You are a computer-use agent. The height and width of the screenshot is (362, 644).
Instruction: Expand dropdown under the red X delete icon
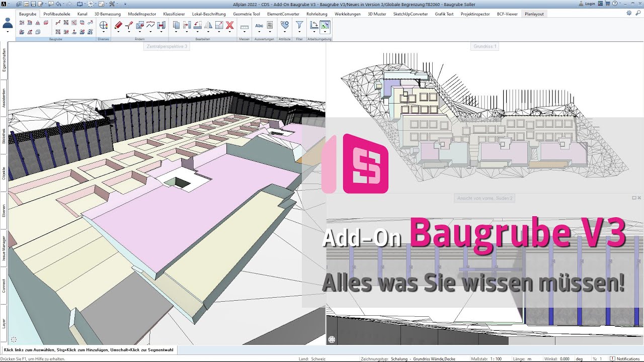coord(230,32)
